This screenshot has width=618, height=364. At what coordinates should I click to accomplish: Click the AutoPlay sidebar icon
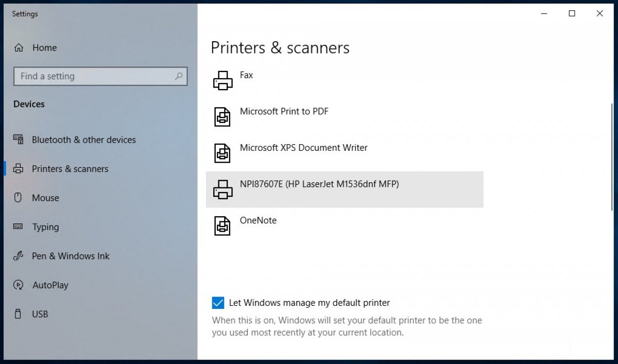pos(19,285)
